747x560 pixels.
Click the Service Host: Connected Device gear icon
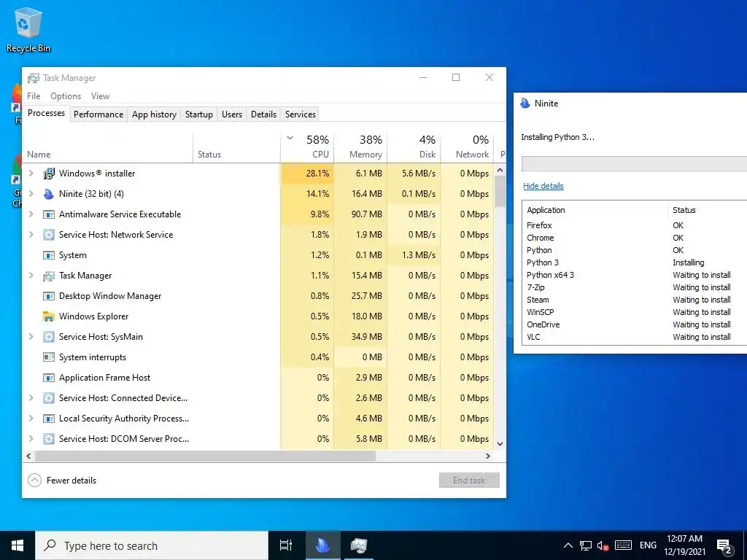49,398
